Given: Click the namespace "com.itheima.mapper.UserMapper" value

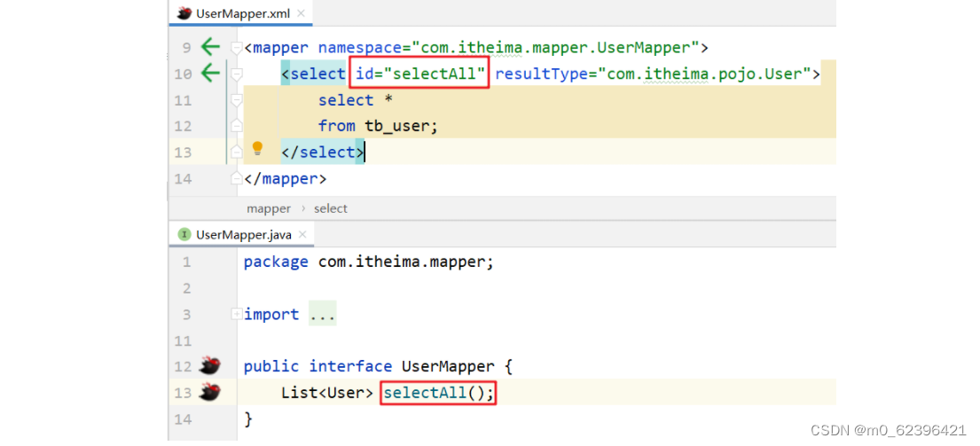Looking at the screenshot, I should point(553,47).
